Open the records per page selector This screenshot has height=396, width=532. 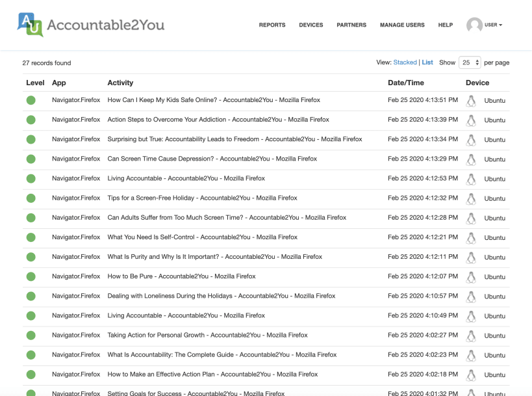470,62
